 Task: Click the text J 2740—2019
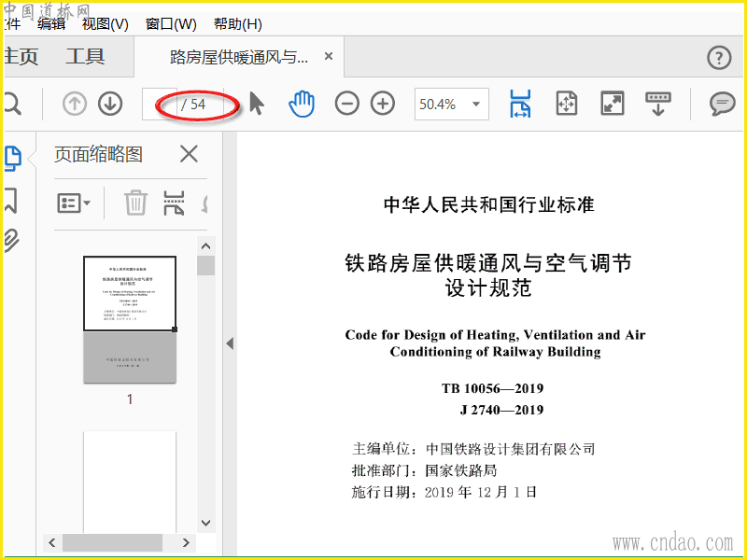pos(501,410)
